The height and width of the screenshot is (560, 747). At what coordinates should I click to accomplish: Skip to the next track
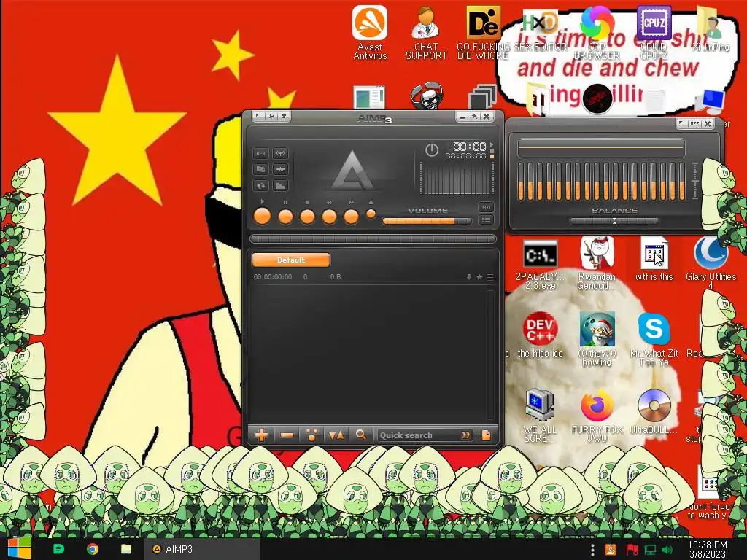point(351,216)
